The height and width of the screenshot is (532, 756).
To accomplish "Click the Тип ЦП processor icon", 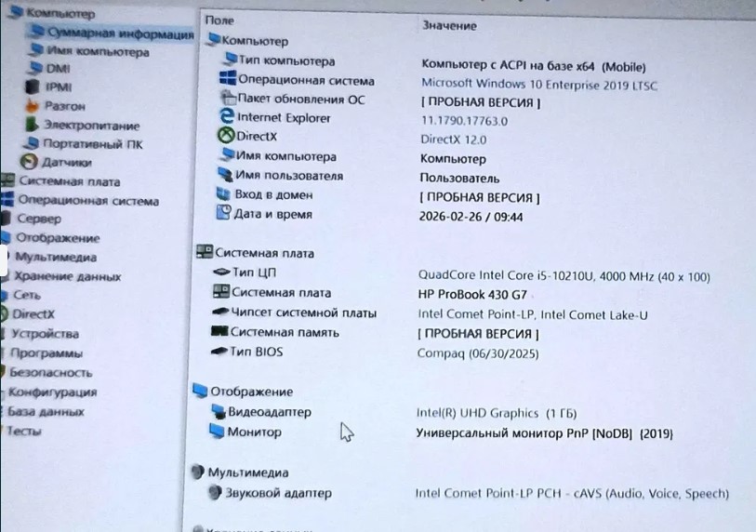I will click(x=221, y=272).
